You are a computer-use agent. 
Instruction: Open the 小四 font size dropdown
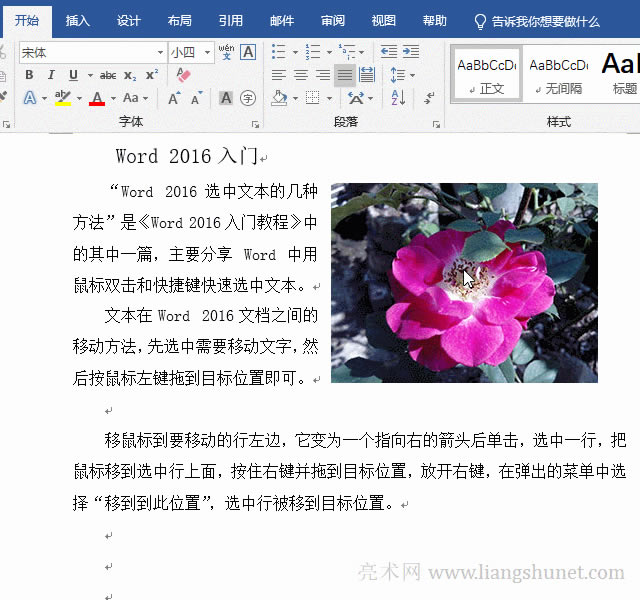[x=208, y=52]
